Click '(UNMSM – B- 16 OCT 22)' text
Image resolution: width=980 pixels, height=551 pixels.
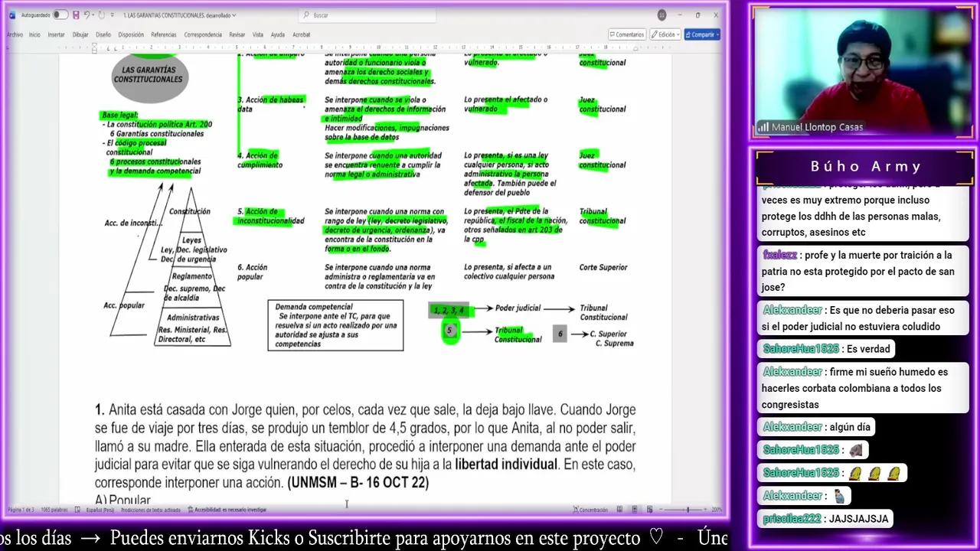point(358,483)
